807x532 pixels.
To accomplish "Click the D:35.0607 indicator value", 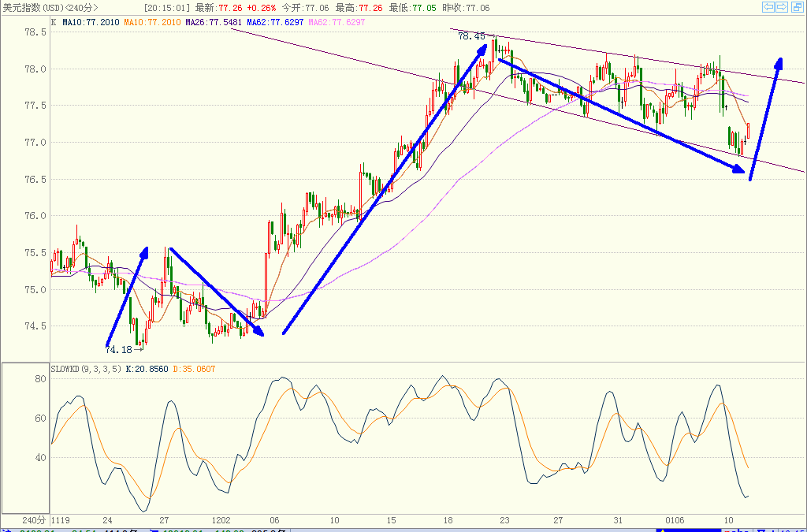I will pos(194,369).
